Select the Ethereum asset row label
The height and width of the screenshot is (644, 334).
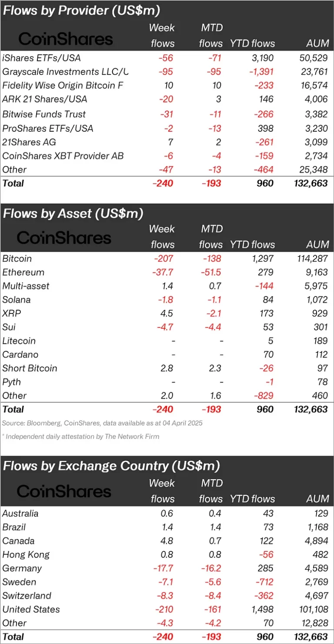point(23,272)
